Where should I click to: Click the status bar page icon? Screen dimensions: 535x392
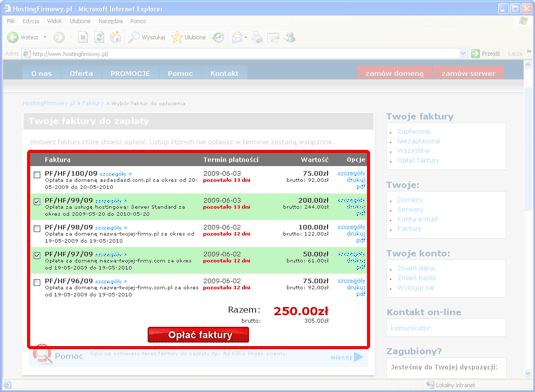click(x=8, y=385)
